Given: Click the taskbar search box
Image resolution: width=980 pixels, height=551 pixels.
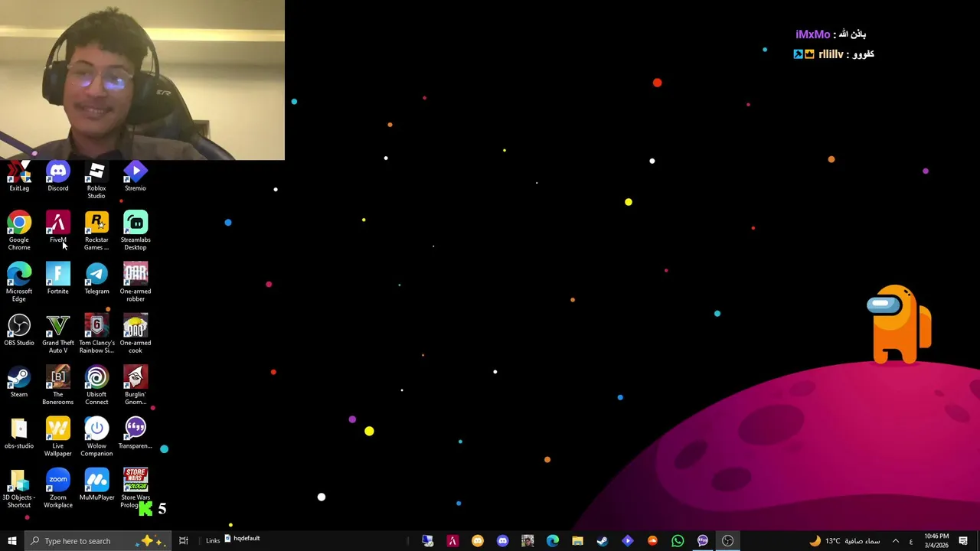Looking at the screenshot, I should click(x=98, y=541).
